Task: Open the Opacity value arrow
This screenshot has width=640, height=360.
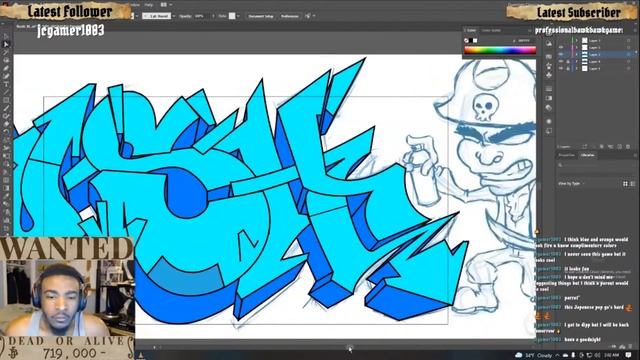Action: point(213,16)
